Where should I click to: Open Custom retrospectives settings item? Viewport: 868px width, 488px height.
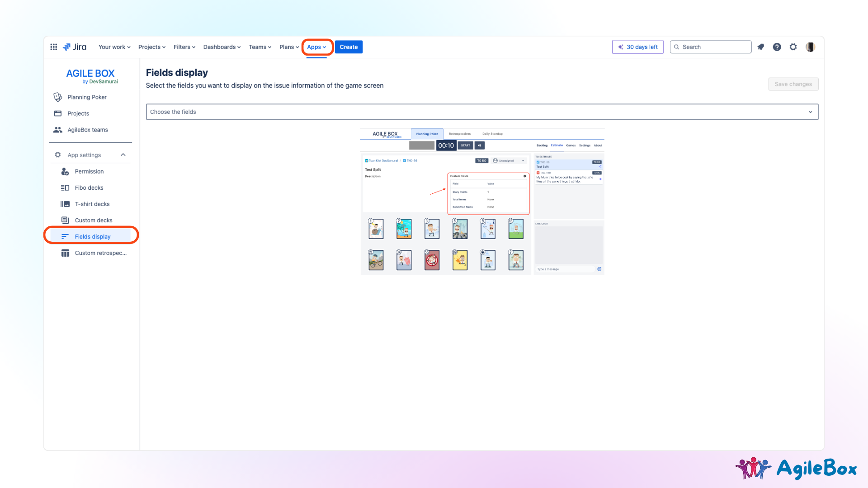[100, 253]
